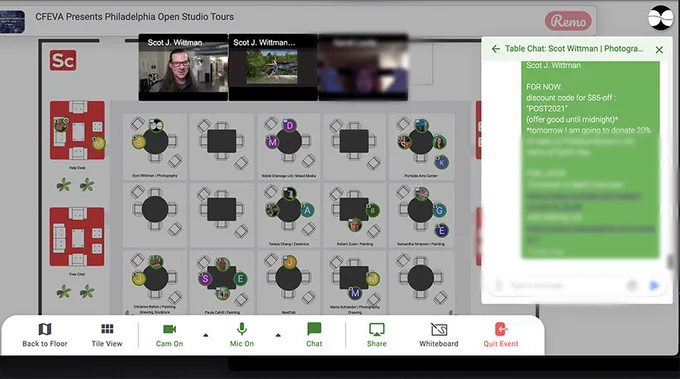
Task: Click the red Sc badge on the floor plan
Action: 63,60
